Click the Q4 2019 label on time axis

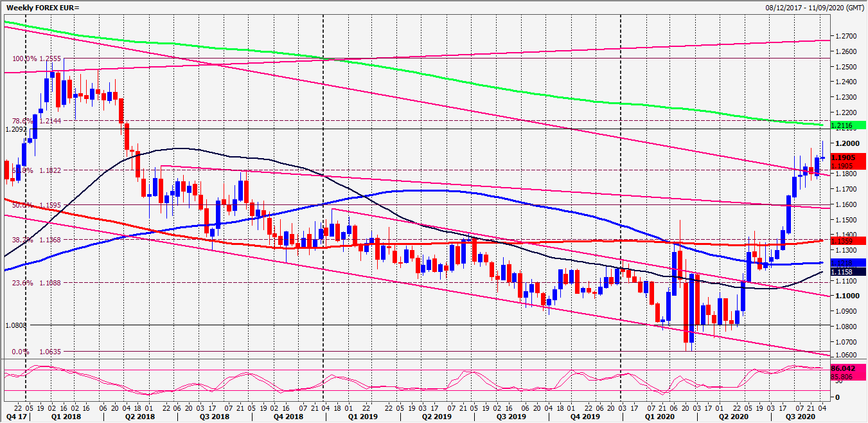pyautogui.click(x=581, y=417)
